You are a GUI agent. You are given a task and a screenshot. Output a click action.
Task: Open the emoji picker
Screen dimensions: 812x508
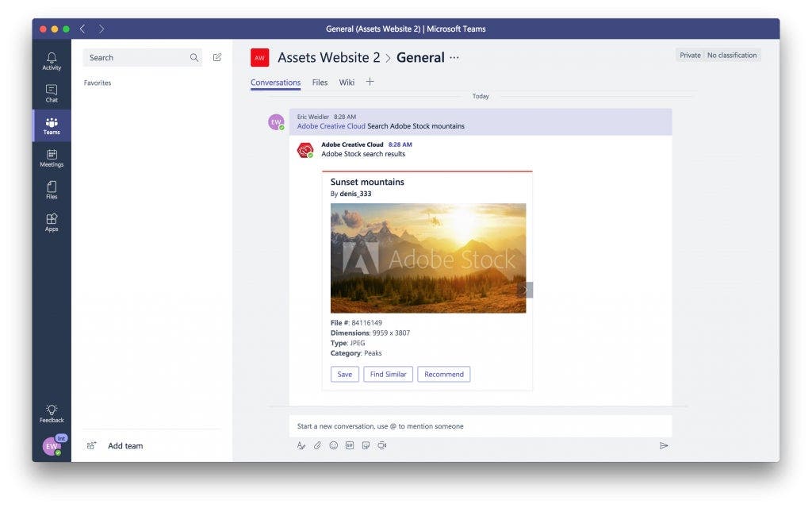point(334,445)
